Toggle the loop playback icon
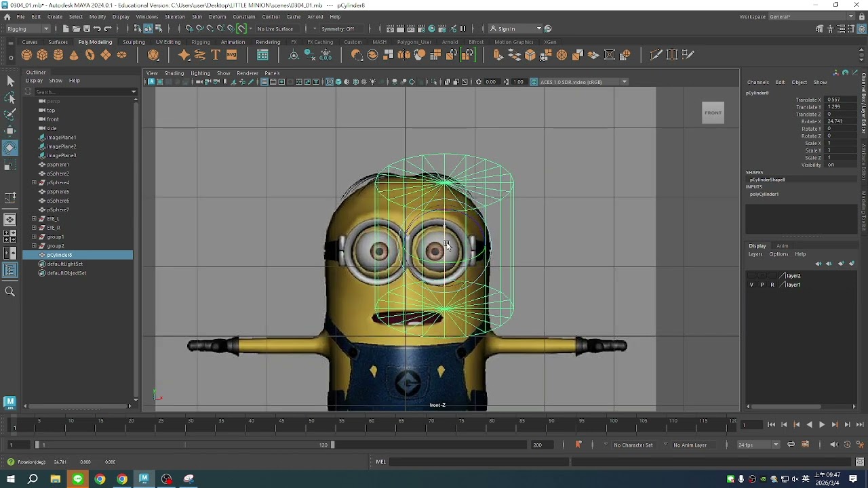868x488 pixels. pyautogui.click(x=791, y=445)
